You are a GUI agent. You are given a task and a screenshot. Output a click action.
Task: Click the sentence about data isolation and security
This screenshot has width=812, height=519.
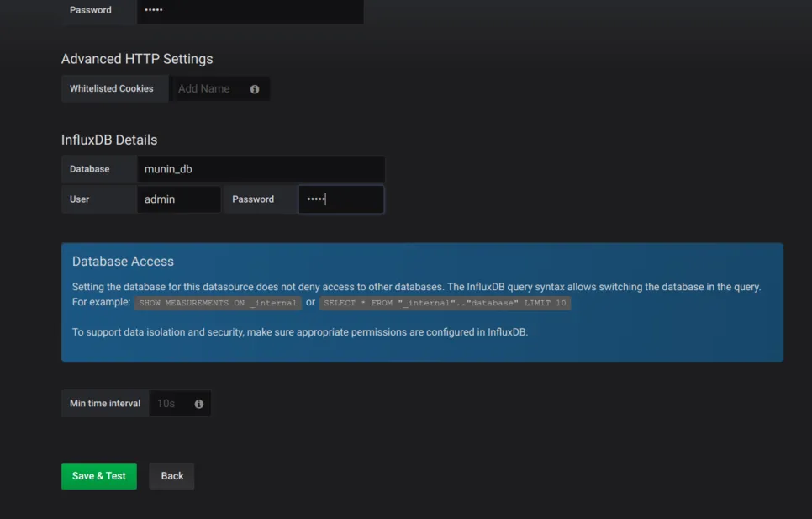300,332
